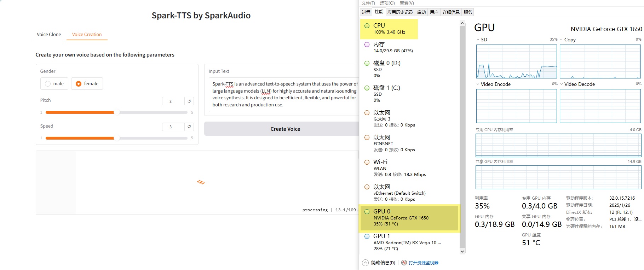Image resolution: width=644 pixels, height=270 pixels.
Task: Click the GPU temperature value 51 °C
Action: click(x=531, y=243)
